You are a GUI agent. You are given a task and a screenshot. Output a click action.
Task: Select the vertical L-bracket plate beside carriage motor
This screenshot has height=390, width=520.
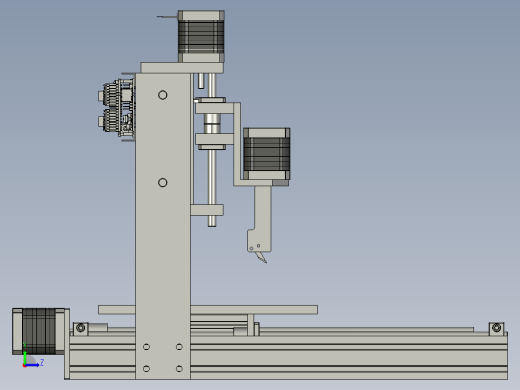[x=237, y=143]
